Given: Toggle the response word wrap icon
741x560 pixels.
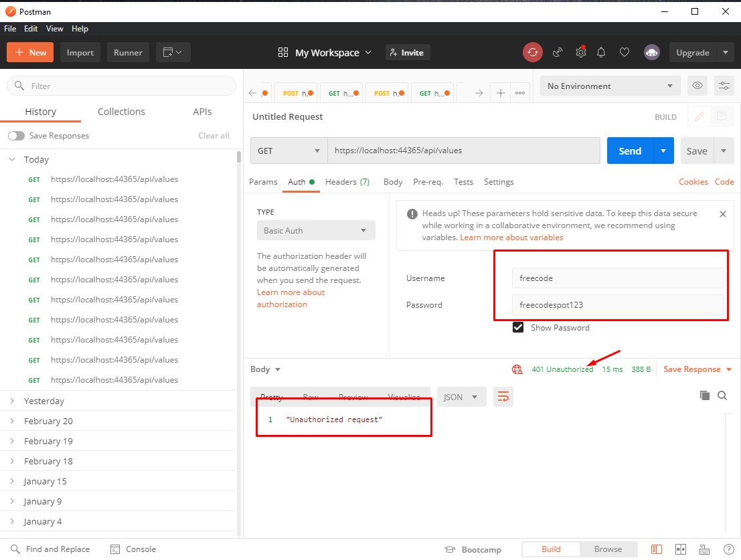Looking at the screenshot, I should [x=503, y=397].
